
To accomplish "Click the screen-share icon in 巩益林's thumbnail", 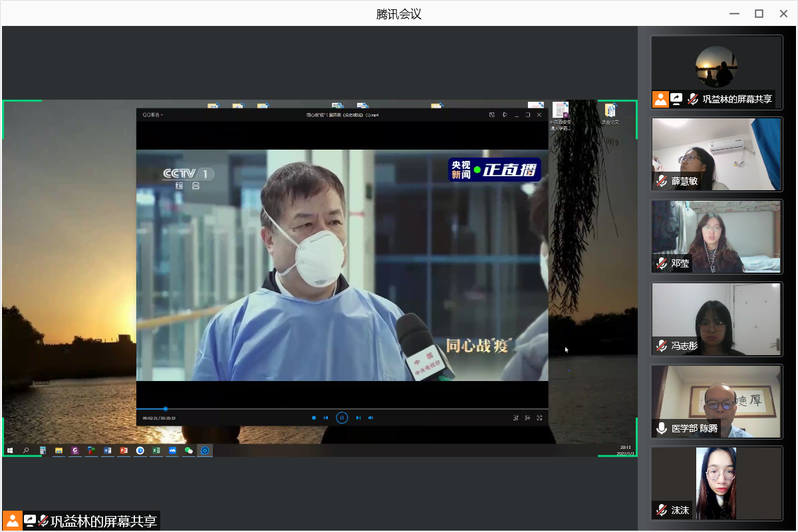I will [x=677, y=99].
